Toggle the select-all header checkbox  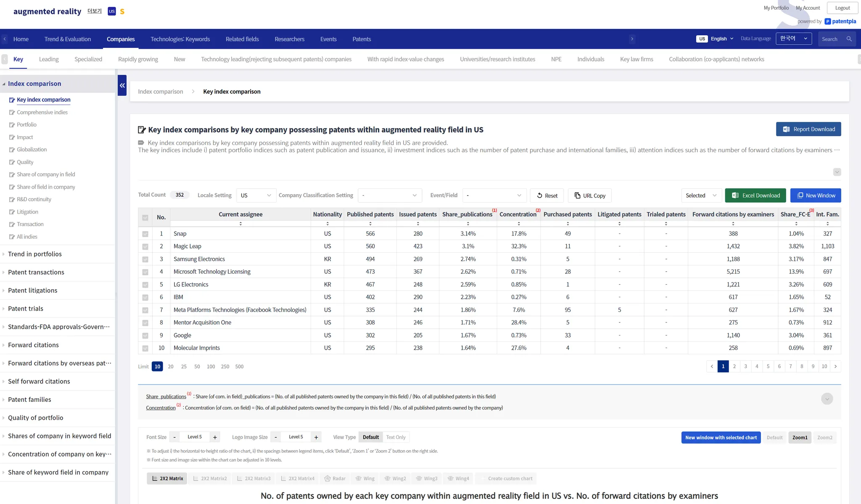pyautogui.click(x=145, y=218)
